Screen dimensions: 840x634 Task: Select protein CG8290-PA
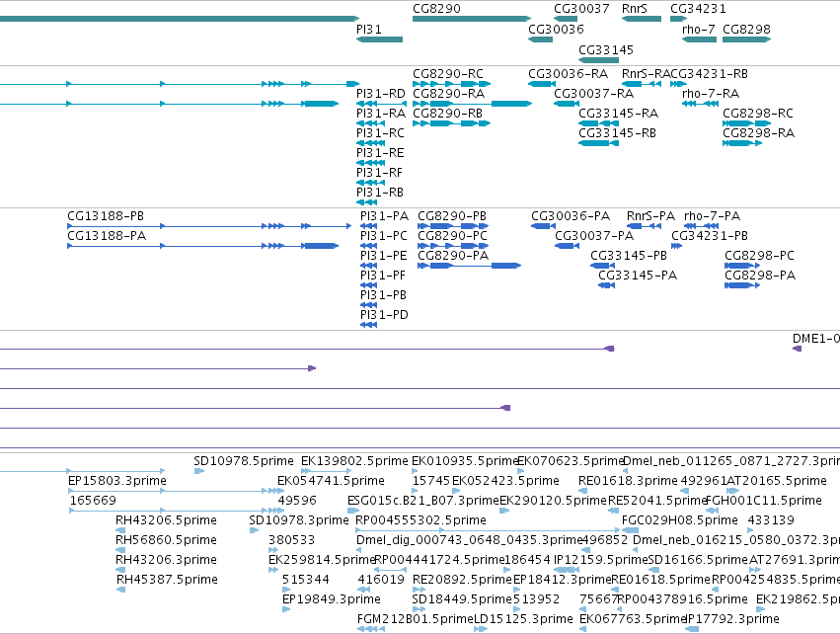pyautogui.click(x=469, y=266)
